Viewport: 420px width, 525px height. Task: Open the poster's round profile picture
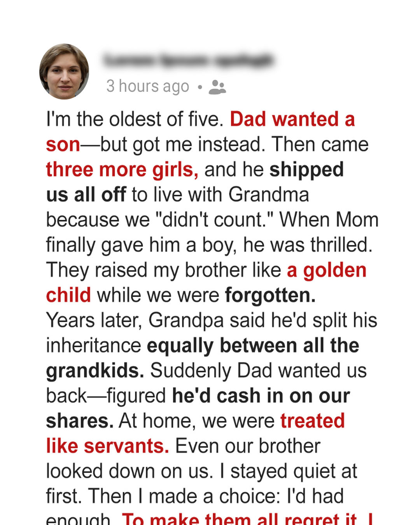pyautogui.click(x=64, y=72)
